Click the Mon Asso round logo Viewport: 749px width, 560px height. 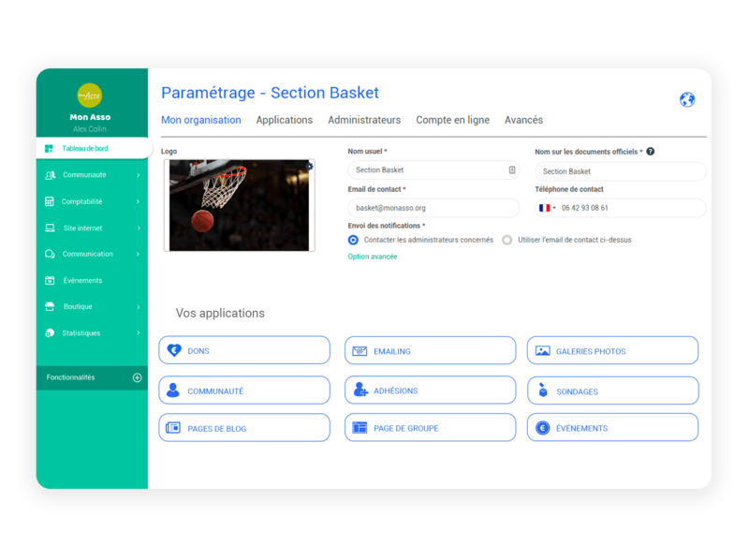89,96
